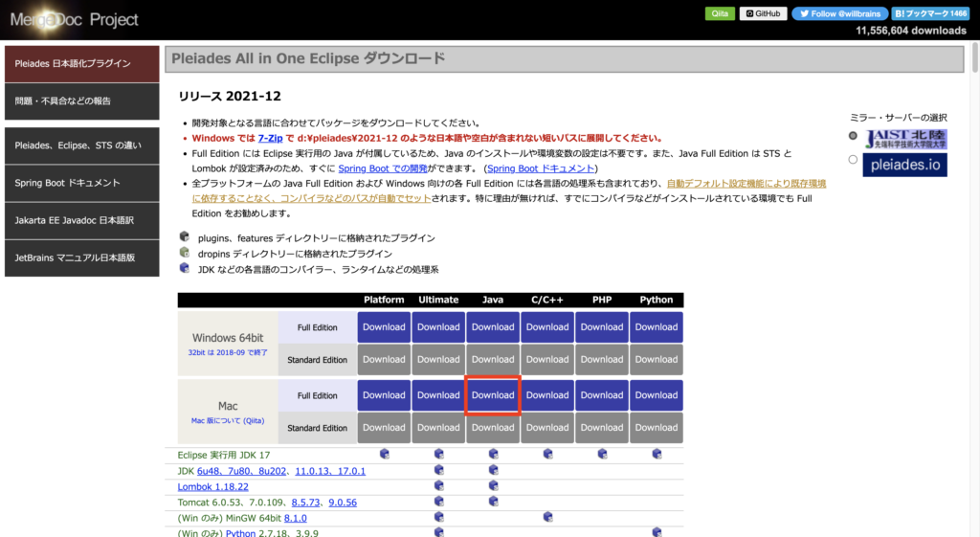The image size is (980, 537).
Task: Click the dropins directory legend cube icon
Action: pos(185,252)
